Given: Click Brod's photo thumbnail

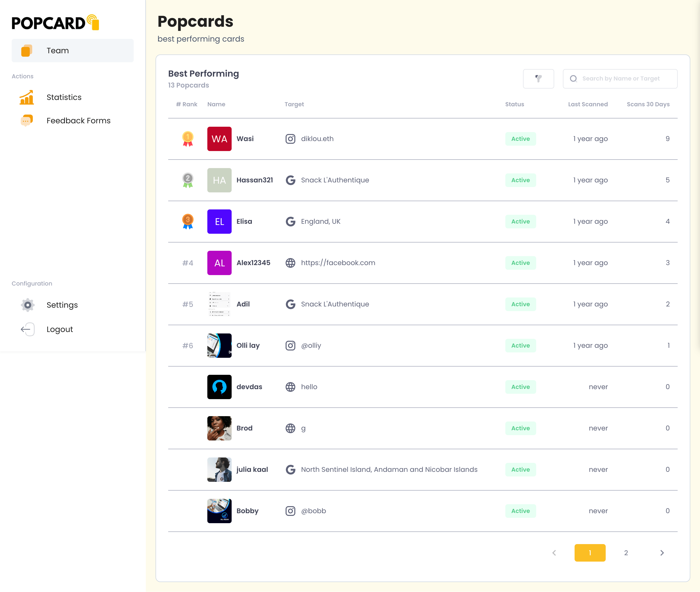Looking at the screenshot, I should coord(219,428).
